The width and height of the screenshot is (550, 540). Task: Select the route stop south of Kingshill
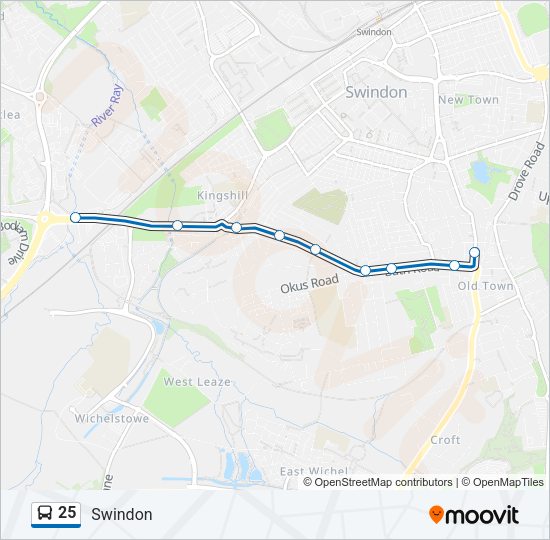[x=236, y=227]
